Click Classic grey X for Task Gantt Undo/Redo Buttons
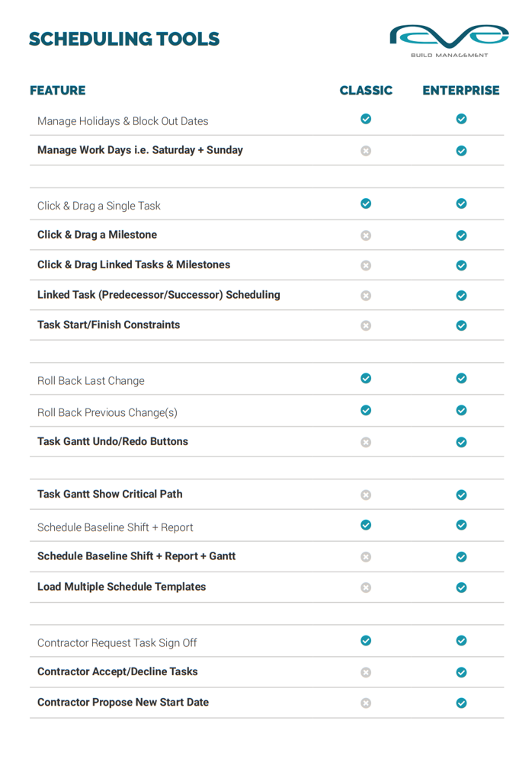 point(366,442)
